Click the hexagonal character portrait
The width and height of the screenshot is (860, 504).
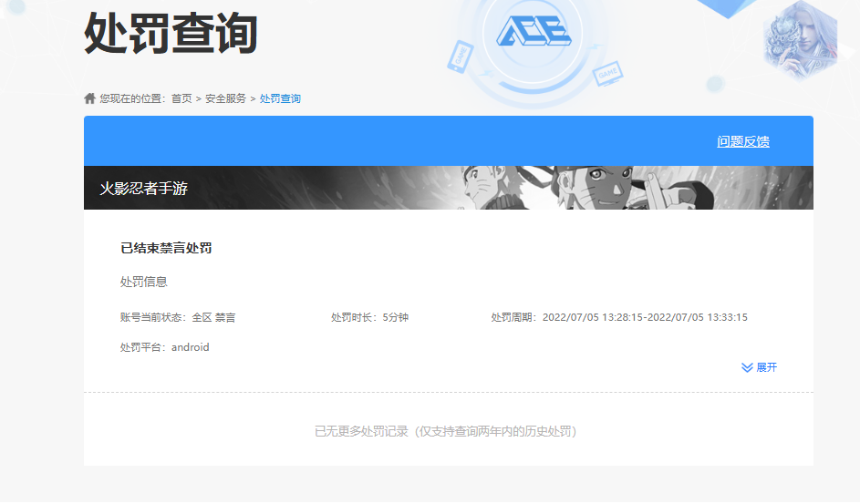click(800, 40)
